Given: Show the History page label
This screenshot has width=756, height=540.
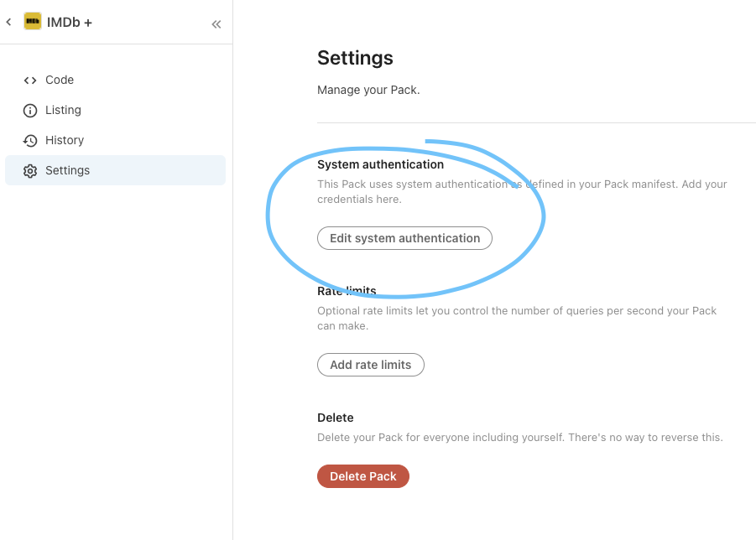Looking at the screenshot, I should coord(65,141).
